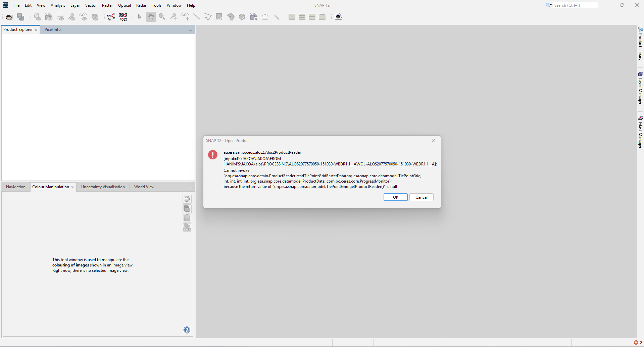Click the Open Product folder icon

point(9,17)
